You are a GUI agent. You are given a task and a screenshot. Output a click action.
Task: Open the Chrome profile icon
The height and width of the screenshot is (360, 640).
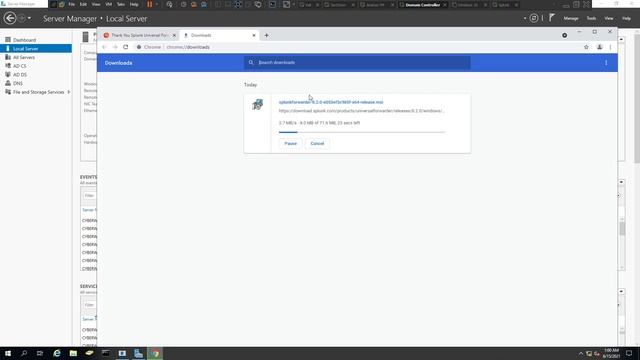600,47
